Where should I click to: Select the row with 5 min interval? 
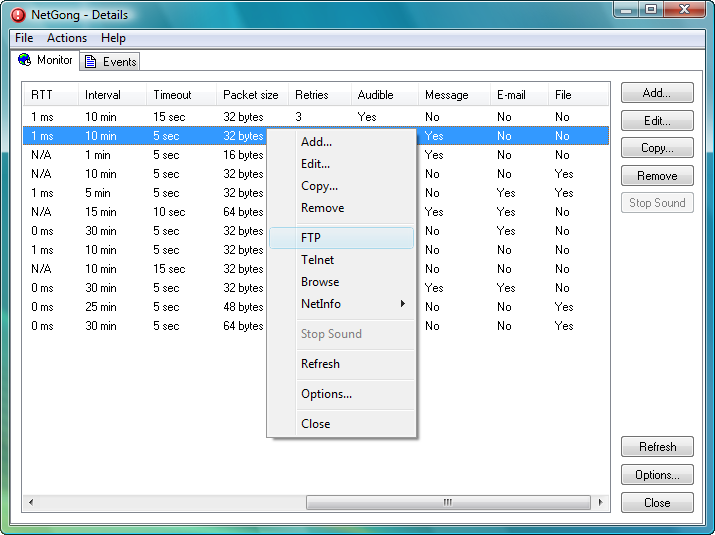(x=316, y=193)
